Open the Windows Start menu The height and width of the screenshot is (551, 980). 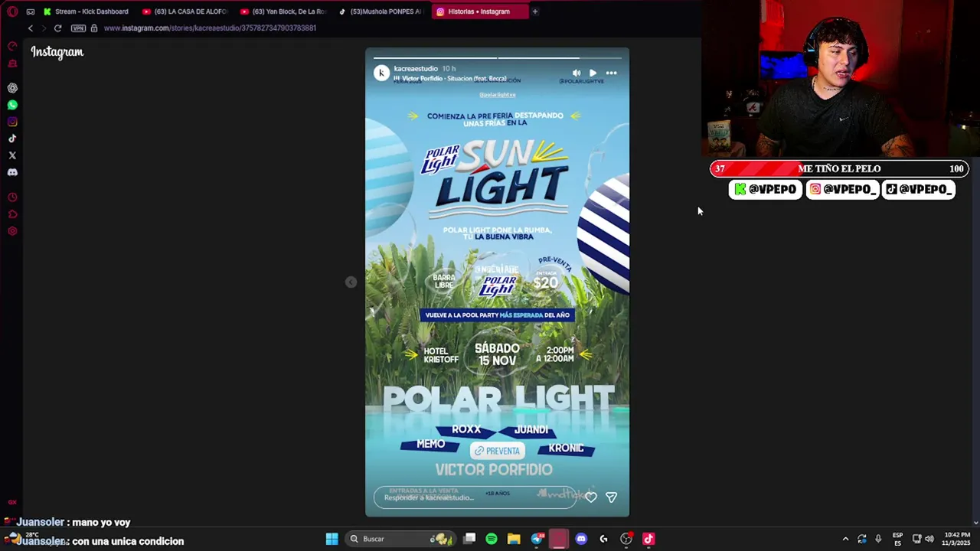click(x=332, y=539)
